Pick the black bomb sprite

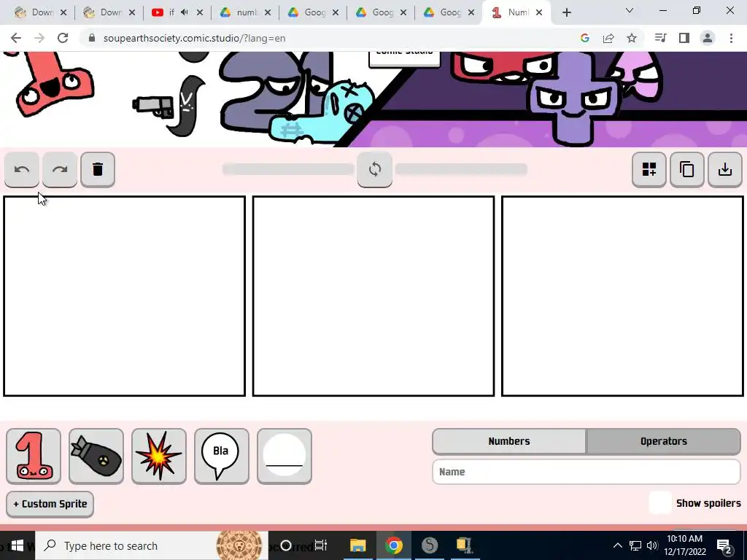(96, 456)
